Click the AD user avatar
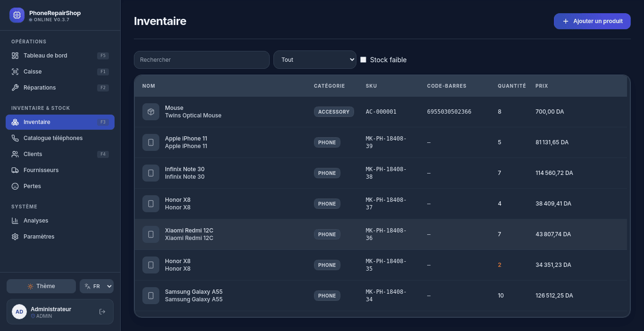The image size is (644, 331). (x=19, y=312)
